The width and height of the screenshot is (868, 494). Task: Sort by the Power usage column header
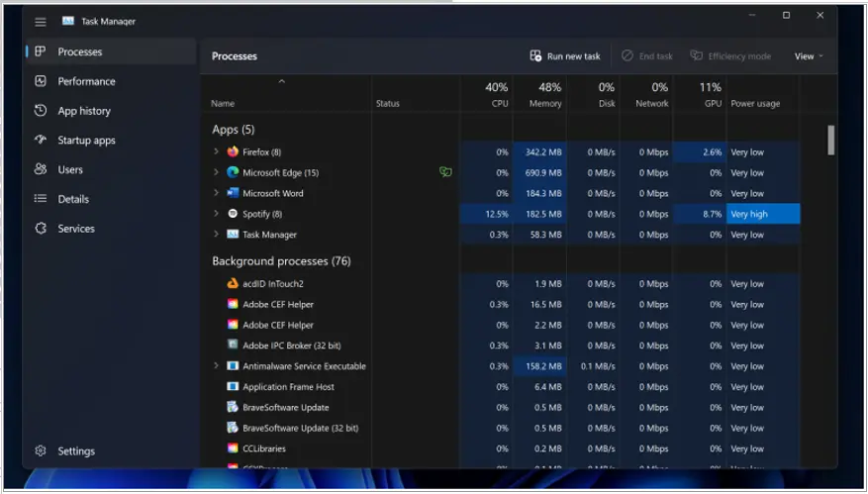point(763,94)
